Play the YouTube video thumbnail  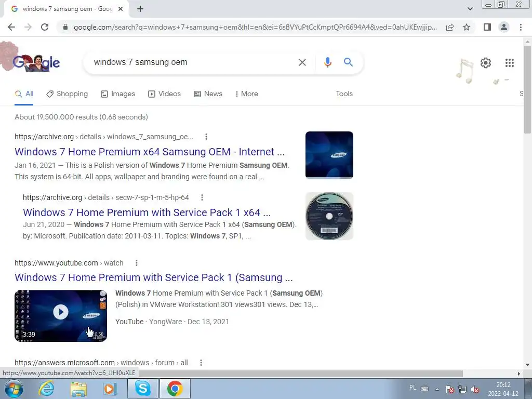click(x=61, y=315)
